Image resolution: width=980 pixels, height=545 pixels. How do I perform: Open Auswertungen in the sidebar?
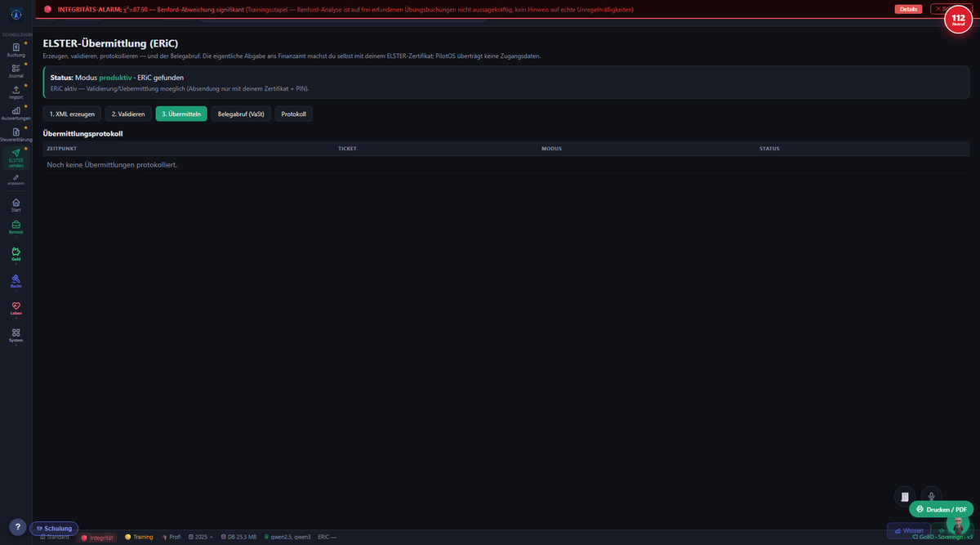16,114
